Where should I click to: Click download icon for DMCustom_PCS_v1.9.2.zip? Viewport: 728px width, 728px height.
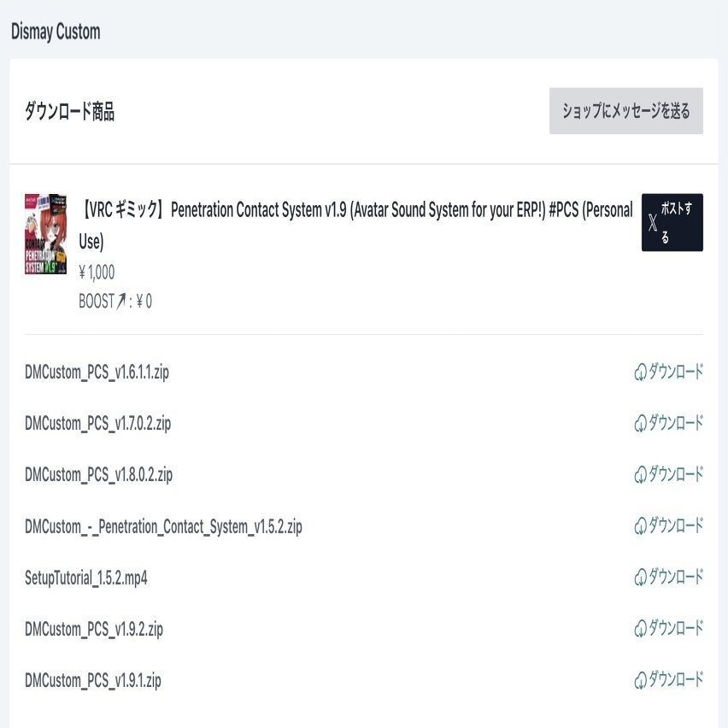tap(640, 630)
